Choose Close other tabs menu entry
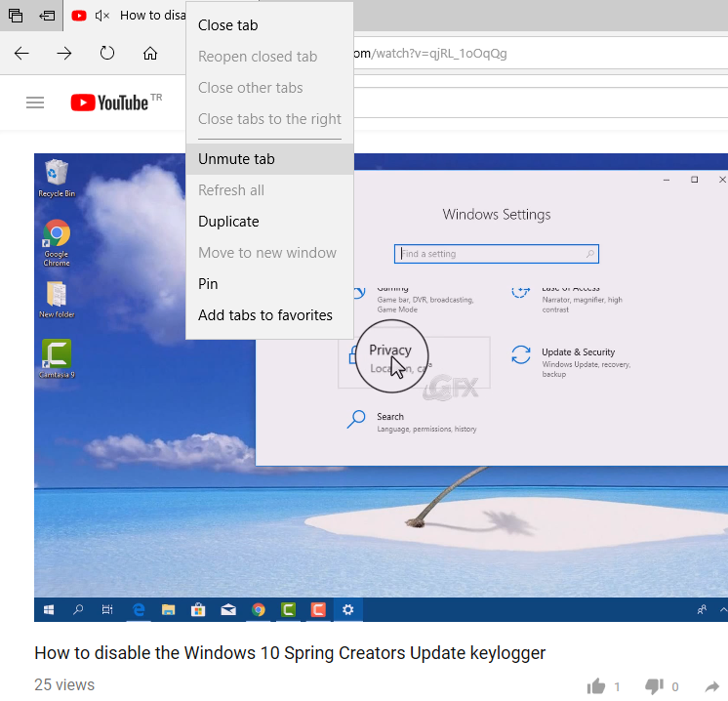Viewport: 728px width, 701px height. coord(269,87)
